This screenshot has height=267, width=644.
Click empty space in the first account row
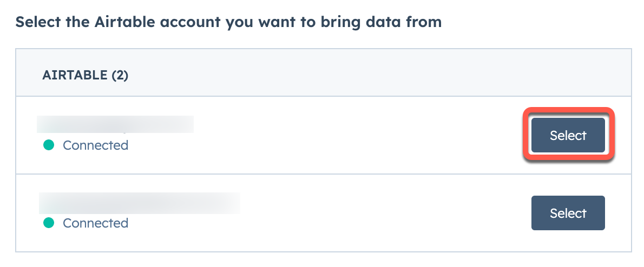[328, 135]
